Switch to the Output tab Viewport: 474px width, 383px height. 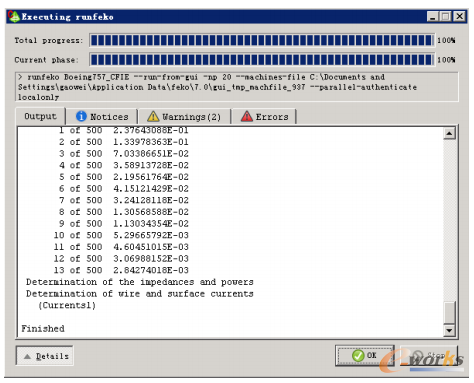click(40, 116)
